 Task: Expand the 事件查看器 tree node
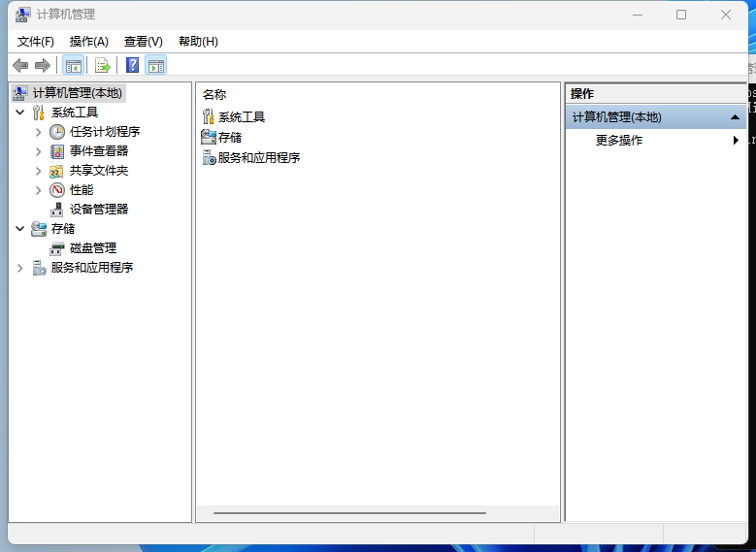pos(39,150)
